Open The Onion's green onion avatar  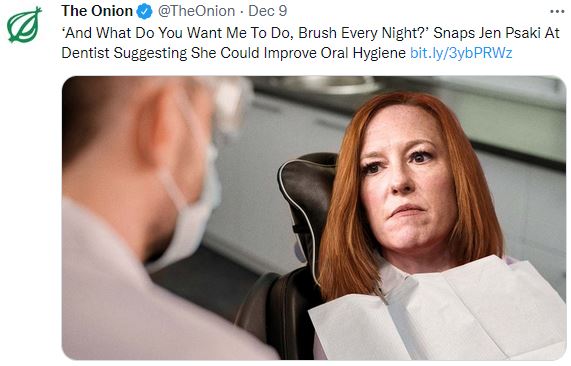click(x=24, y=24)
